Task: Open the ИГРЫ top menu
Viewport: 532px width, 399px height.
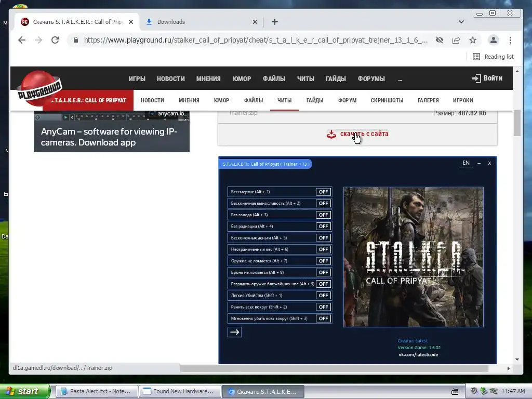Action: (x=137, y=79)
